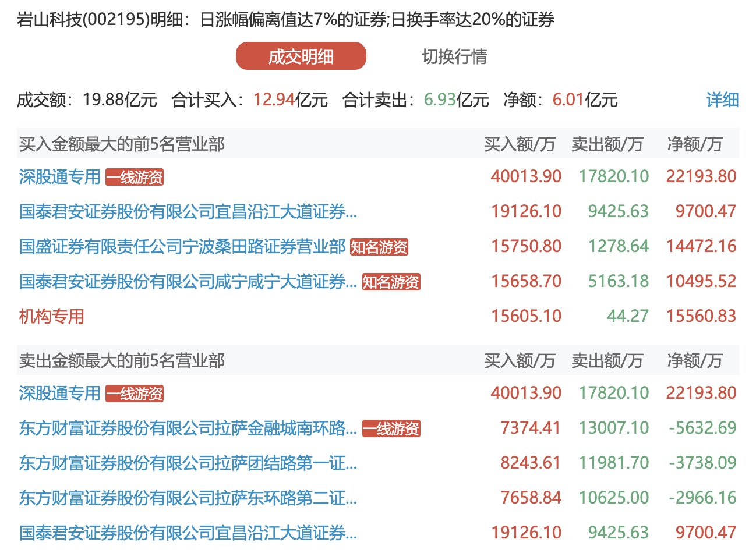Click the 知名游资 tag beside 国盛证券
Screen dimensions: 749x560
tap(379, 247)
